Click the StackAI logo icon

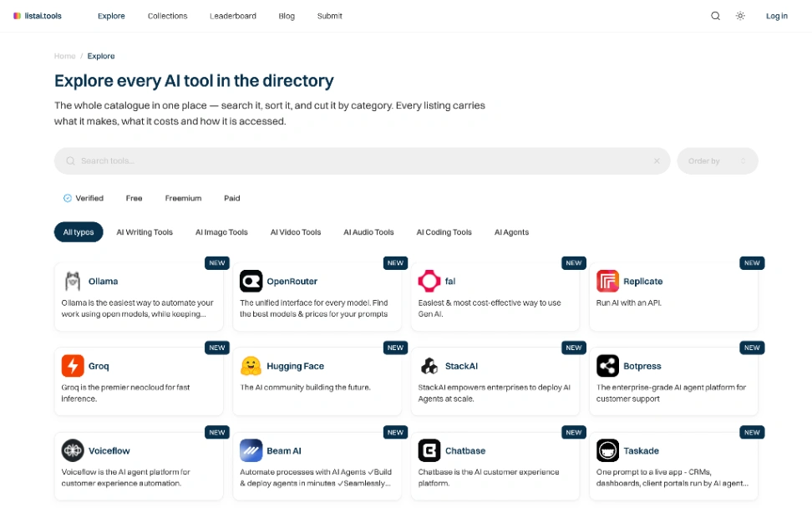(x=429, y=366)
